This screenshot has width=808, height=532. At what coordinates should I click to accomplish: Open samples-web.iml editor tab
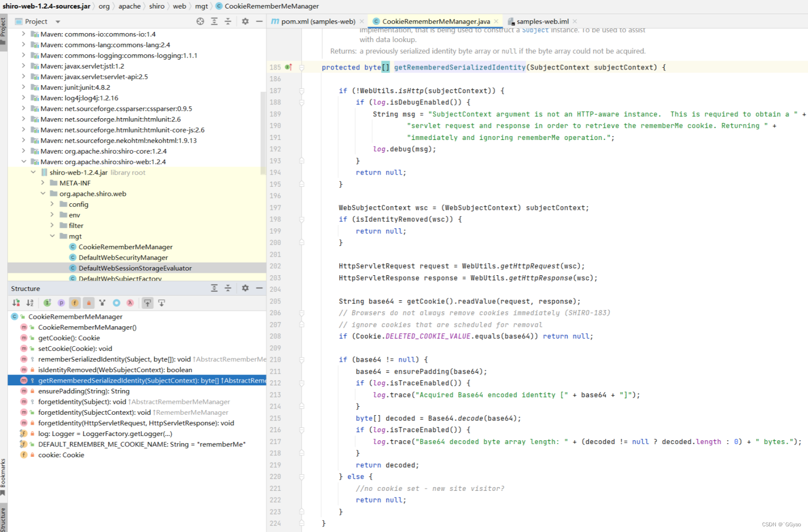point(542,21)
